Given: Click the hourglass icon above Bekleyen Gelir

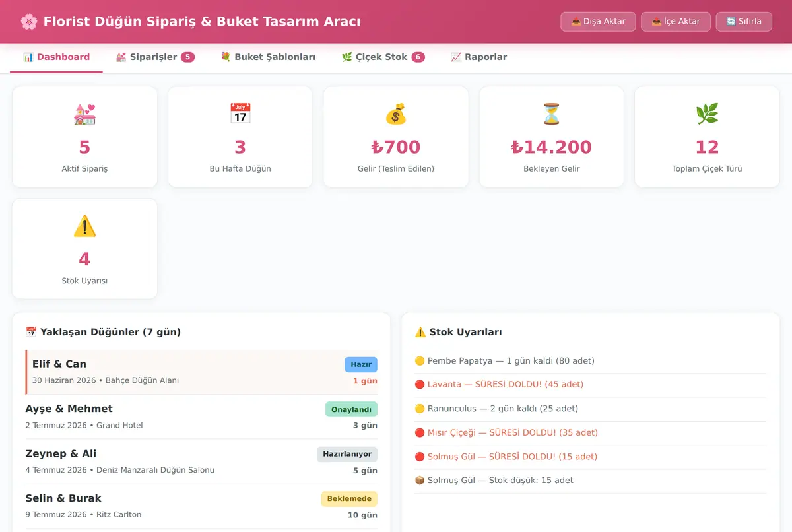Looking at the screenshot, I should [x=552, y=114].
